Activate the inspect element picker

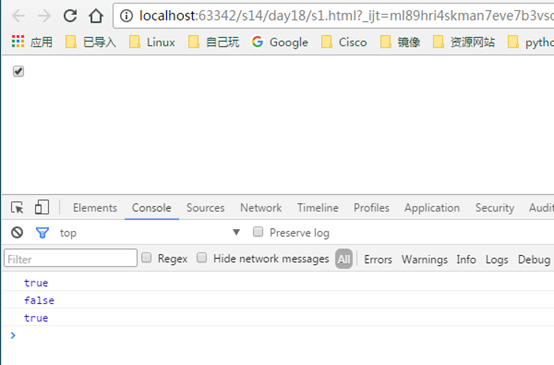click(17, 207)
